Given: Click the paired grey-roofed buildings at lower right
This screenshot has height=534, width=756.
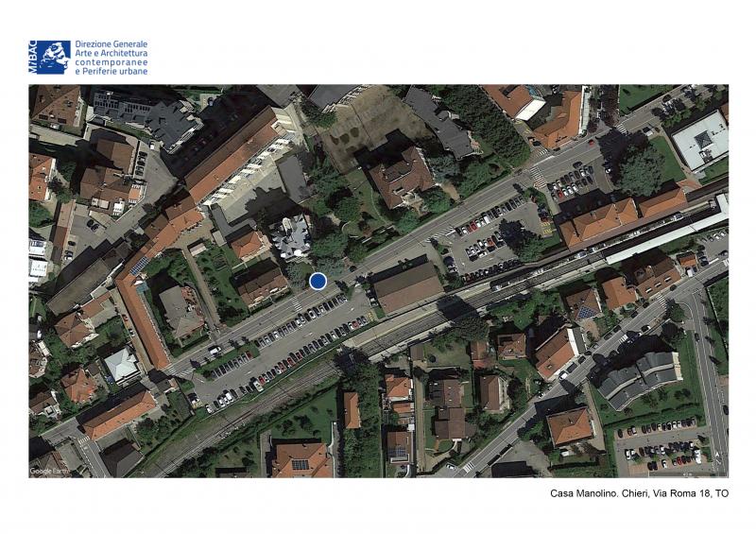Looking at the screenshot, I should 638,375.
